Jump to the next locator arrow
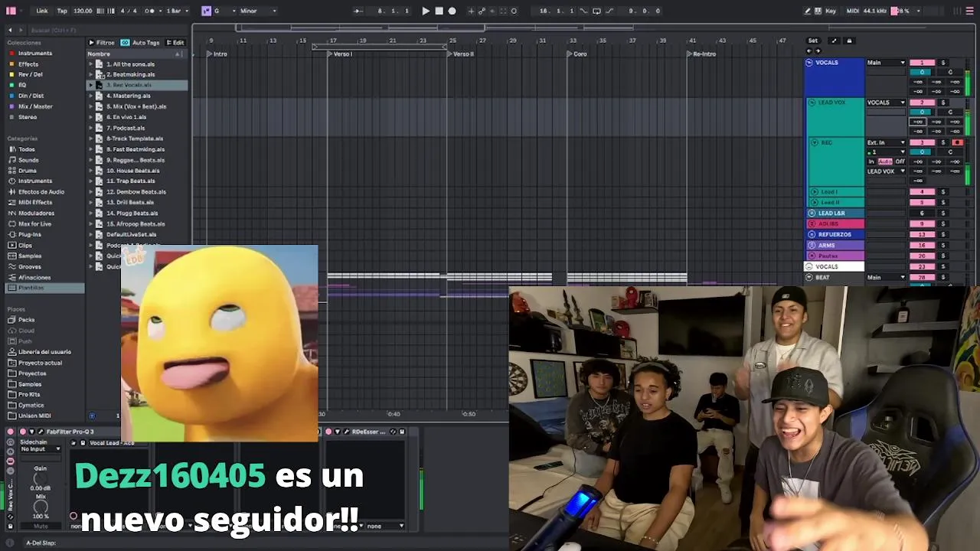This screenshot has width=980, height=551. 817,51
